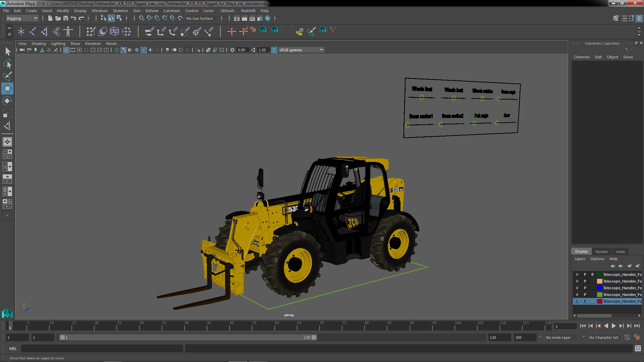Select the Rotate tool in toolbox

point(7,101)
